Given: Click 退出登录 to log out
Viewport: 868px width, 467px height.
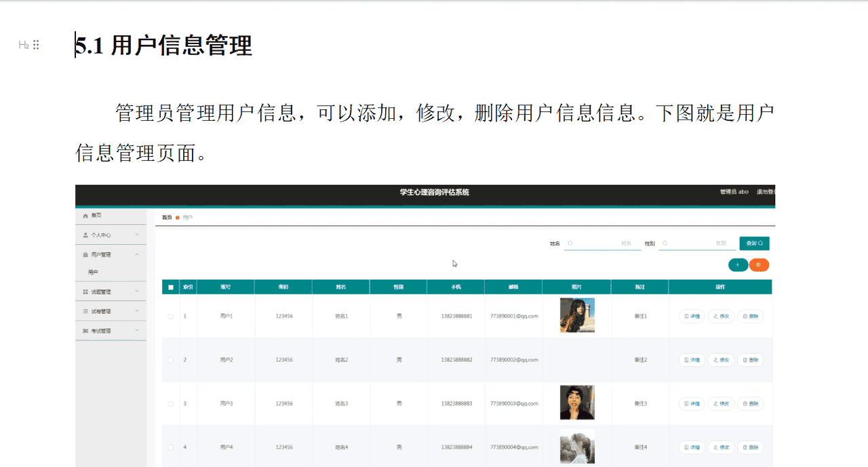Looking at the screenshot, I should coord(766,191).
